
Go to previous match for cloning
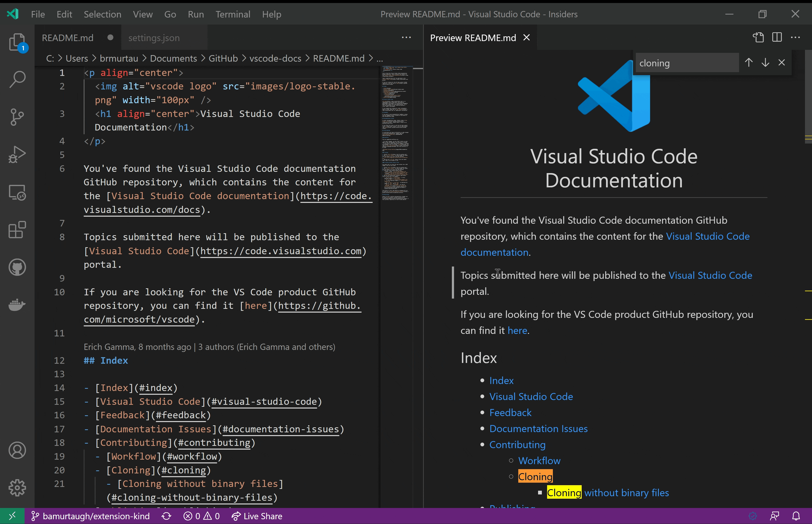749,63
